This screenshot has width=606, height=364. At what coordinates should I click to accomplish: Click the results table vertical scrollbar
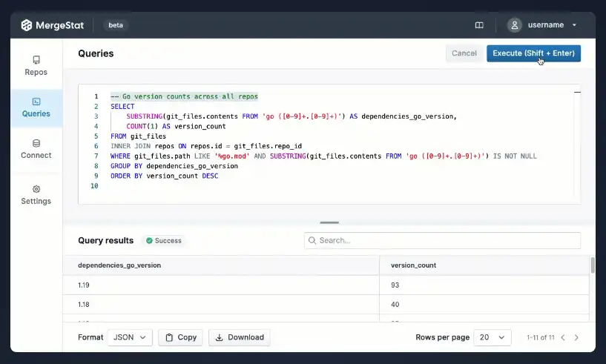pyautogui.click(x=593, y=265)
